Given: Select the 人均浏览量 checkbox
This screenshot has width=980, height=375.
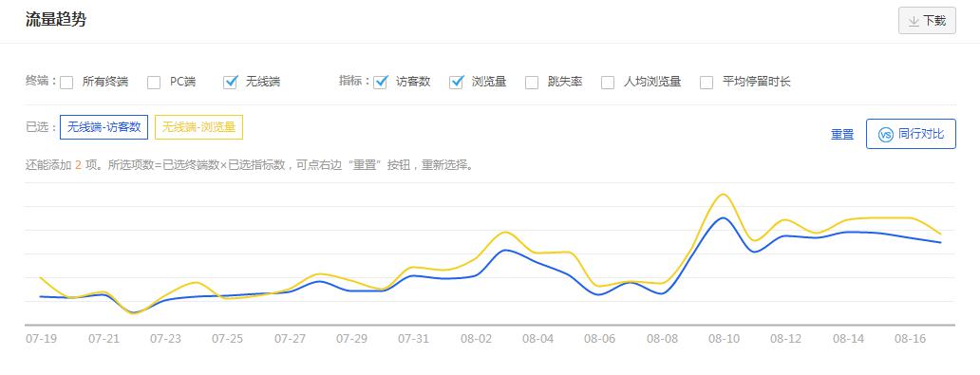Looking at the screenshot, I should (x=608, y=83).
